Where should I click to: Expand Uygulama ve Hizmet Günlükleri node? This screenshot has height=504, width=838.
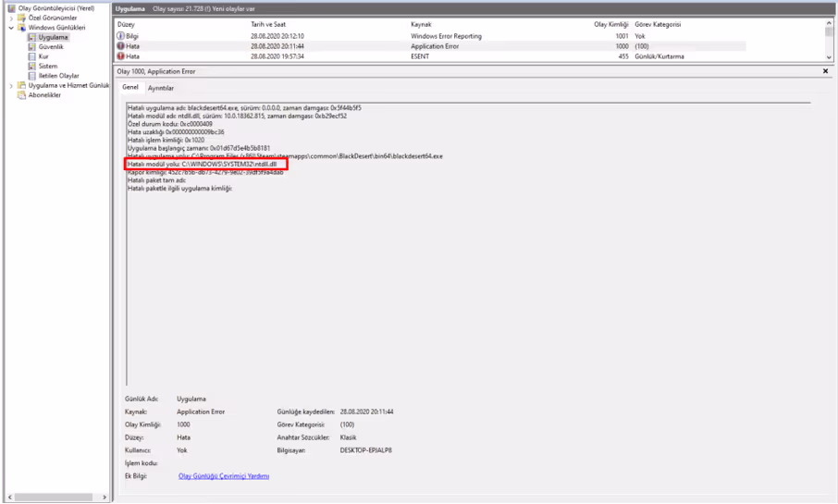click(11, 85)
